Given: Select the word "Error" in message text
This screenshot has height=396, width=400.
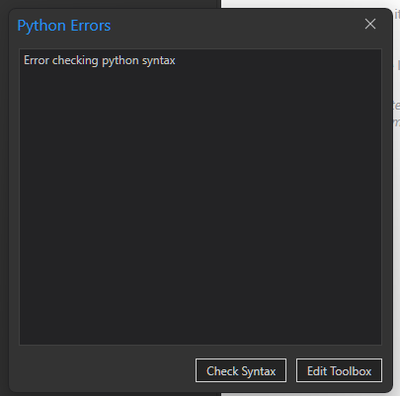Looking at the screenshot, I should (36, 60).
